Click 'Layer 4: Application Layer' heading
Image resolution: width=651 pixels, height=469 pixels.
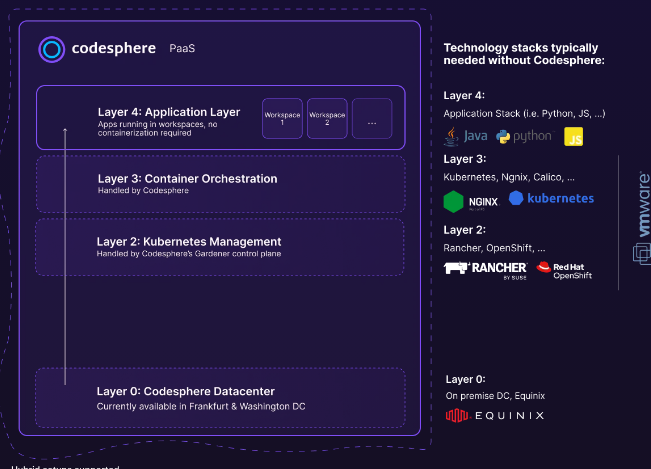(169, 112)
